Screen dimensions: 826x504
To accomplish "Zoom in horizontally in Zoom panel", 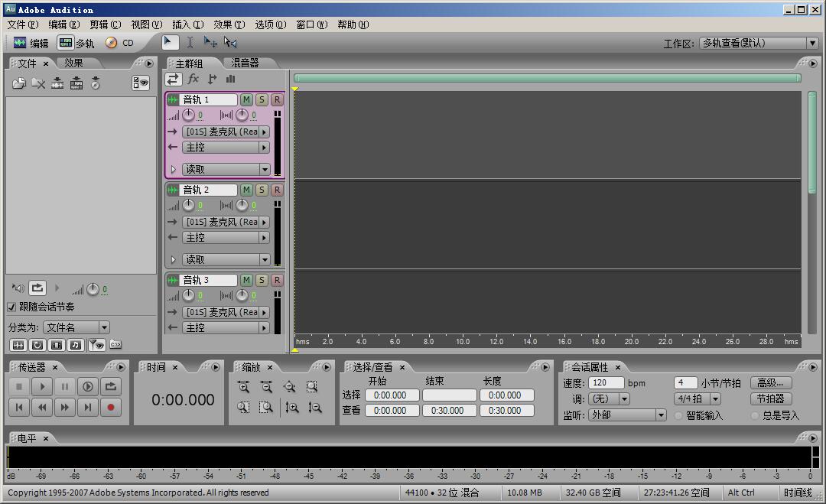I will (243, 387).
